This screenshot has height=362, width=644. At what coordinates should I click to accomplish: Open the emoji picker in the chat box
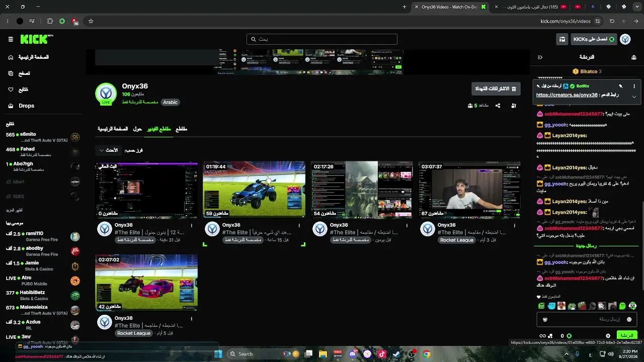(x=629, y=319)
